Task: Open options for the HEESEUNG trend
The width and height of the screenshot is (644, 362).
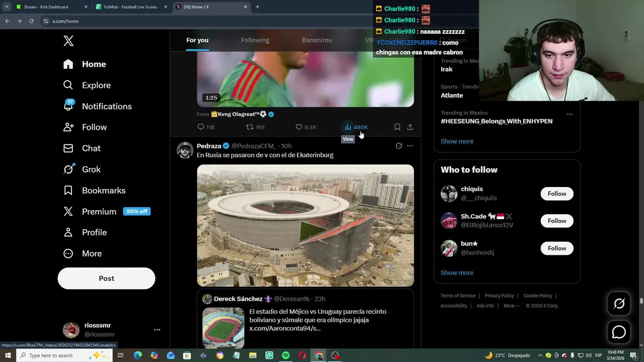Action: pos(569,114)
